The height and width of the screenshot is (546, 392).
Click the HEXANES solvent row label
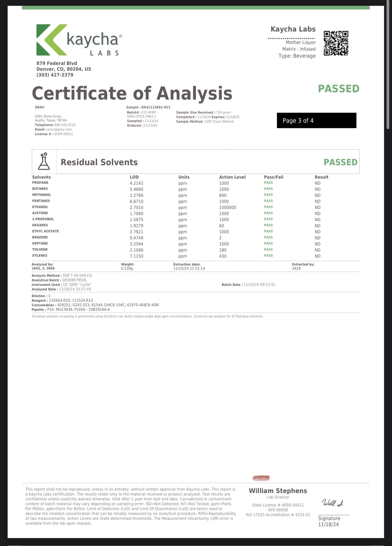tap(40, 225)
